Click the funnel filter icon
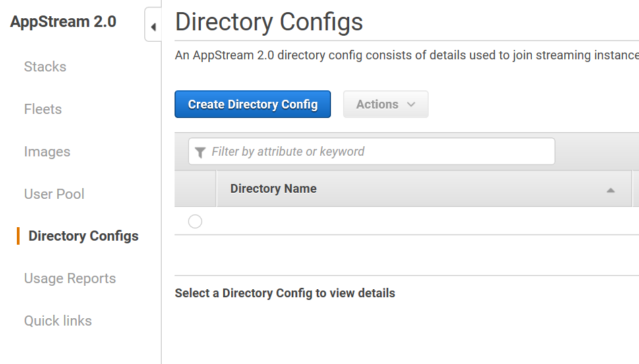This screenshot has height=364, width=639. 200,152
